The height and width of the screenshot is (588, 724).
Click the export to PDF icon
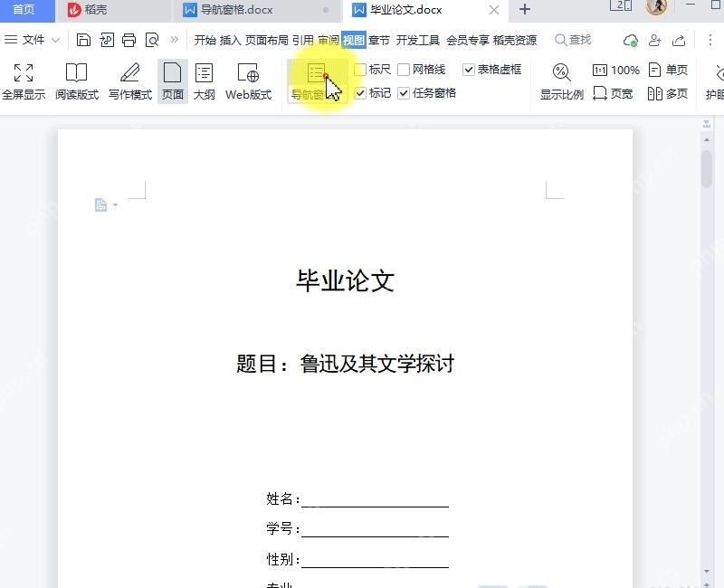pos(107,40)
